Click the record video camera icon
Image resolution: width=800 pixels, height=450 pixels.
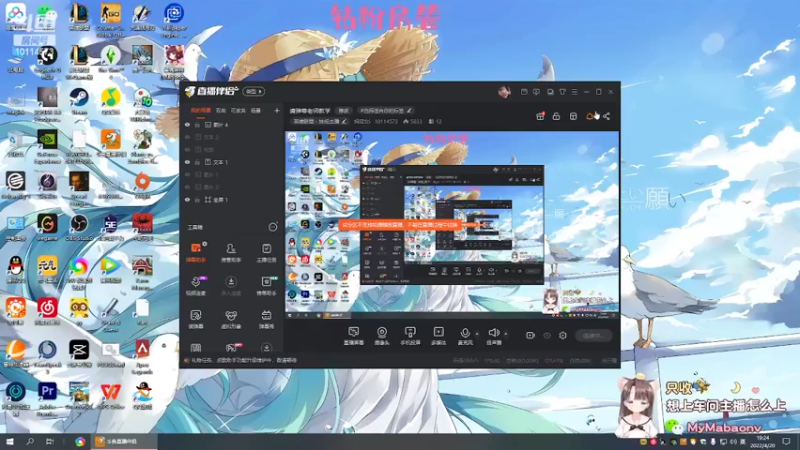point(530,335)
